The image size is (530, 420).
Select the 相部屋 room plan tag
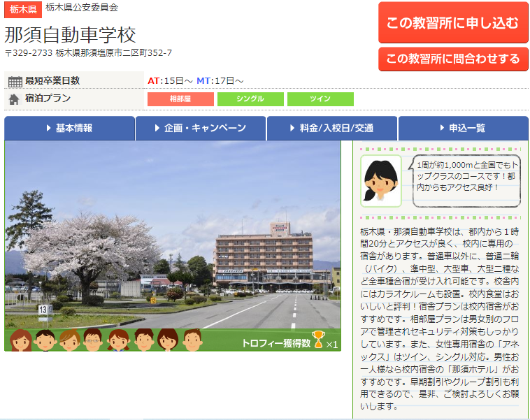click(x=180, y=99)
